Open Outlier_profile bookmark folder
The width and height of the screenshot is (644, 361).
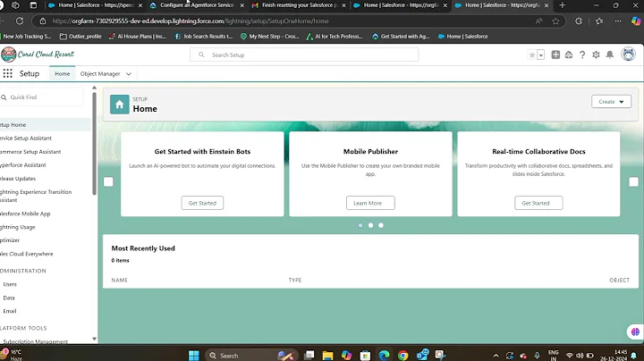[80, 37]
